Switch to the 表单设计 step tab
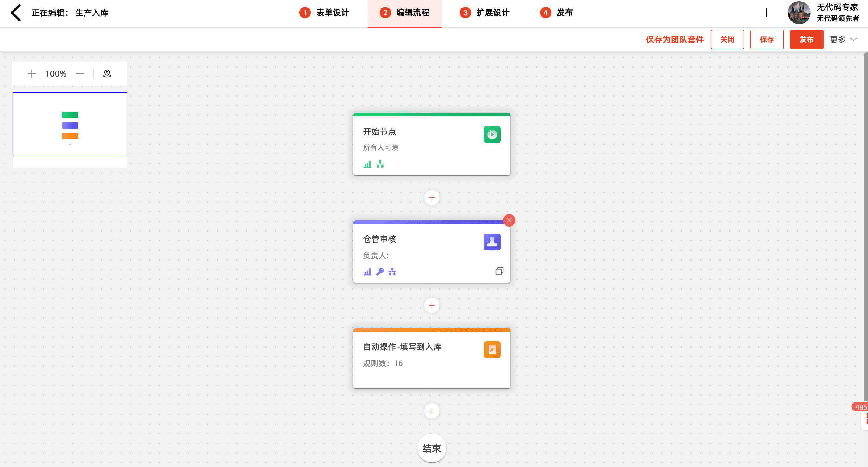The image size is (868, 467). [324, 13]
